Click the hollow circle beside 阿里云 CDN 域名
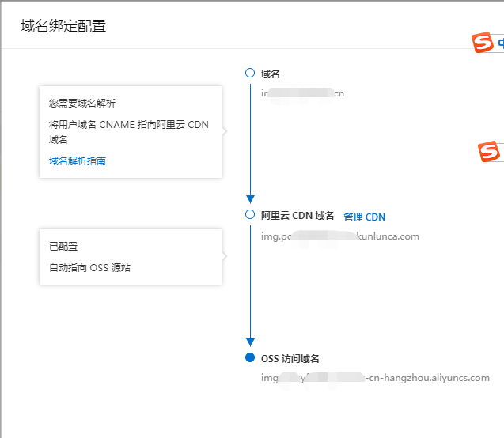The height and width of the screenshot is (438, 504). tap(250, 214)
